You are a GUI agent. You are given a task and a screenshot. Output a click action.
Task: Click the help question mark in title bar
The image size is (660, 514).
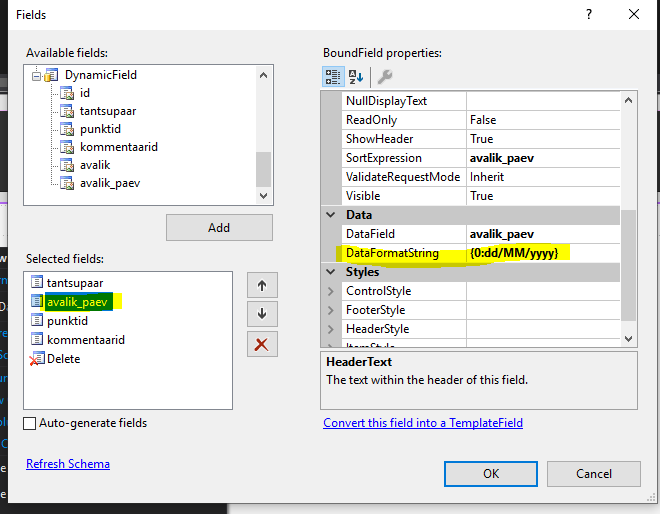pyautogui.click(x=588, y=15)
